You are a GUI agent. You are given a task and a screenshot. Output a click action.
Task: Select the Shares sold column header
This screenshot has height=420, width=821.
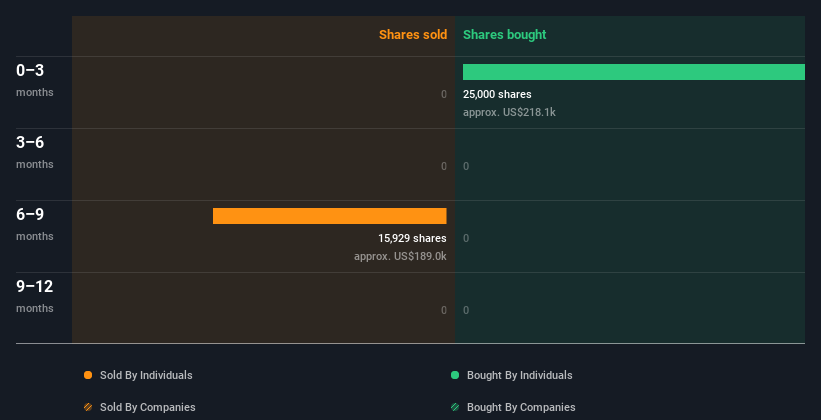point(412,35)
